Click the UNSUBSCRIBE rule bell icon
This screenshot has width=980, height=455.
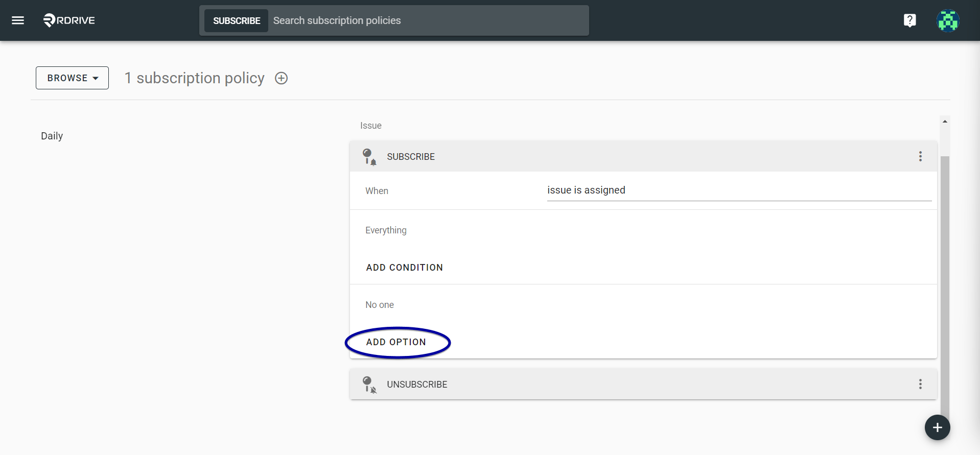369,384
